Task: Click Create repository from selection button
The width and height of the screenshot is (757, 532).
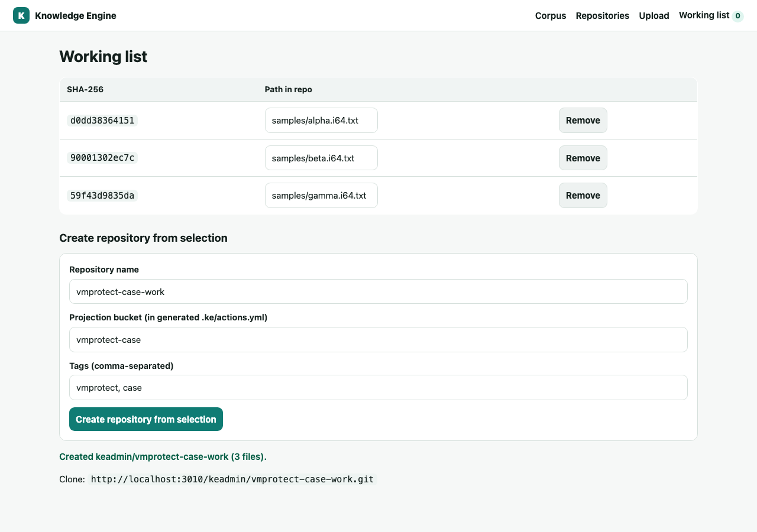Action: (146, 419)
